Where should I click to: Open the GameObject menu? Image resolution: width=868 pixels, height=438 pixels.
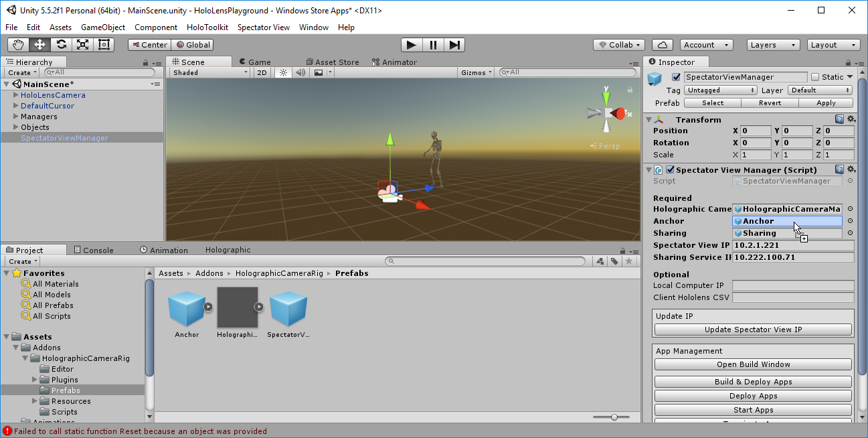pyautogui.click(x=103, y=27)
